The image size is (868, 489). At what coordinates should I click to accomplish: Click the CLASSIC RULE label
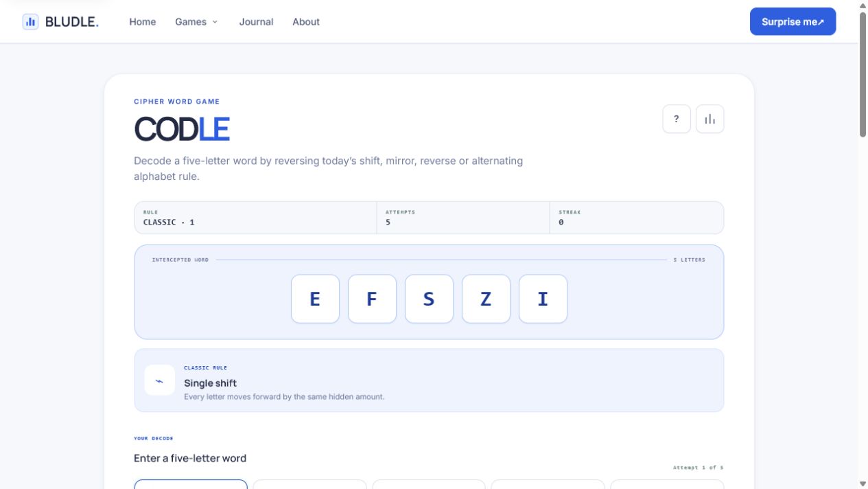pyautogui.click(x=205, y=368)
